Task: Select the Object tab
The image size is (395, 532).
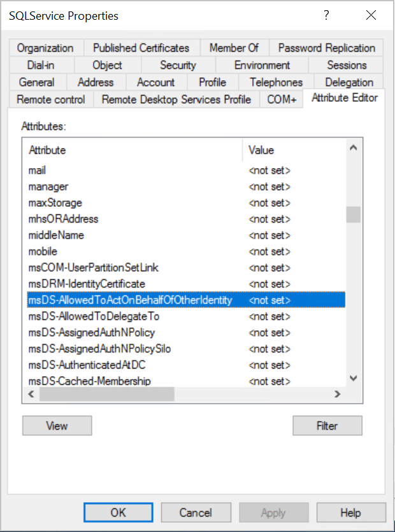Action: (x=106, y=64)
